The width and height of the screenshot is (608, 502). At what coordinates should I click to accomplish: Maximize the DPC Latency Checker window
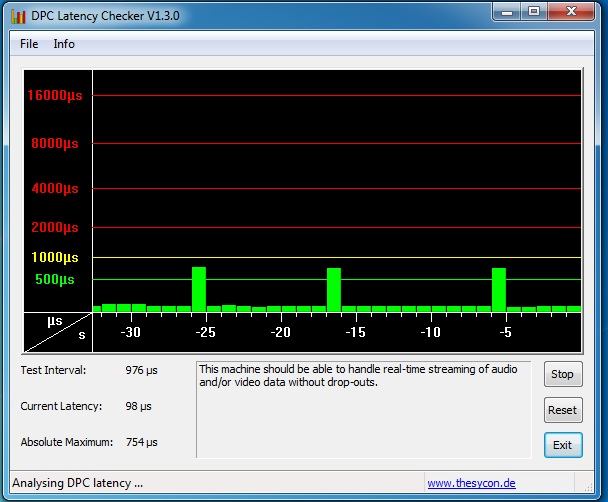534,12
